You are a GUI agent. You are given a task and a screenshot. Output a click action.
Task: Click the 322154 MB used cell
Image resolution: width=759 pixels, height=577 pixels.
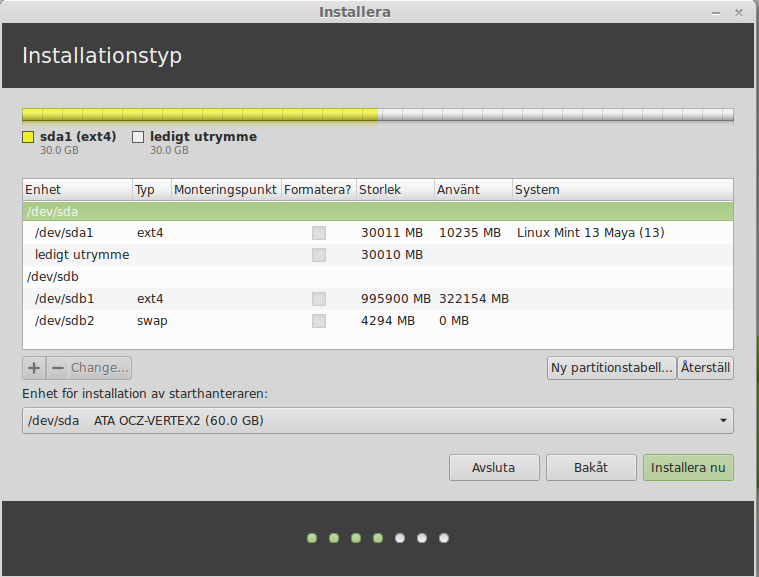tap(474, 299)
